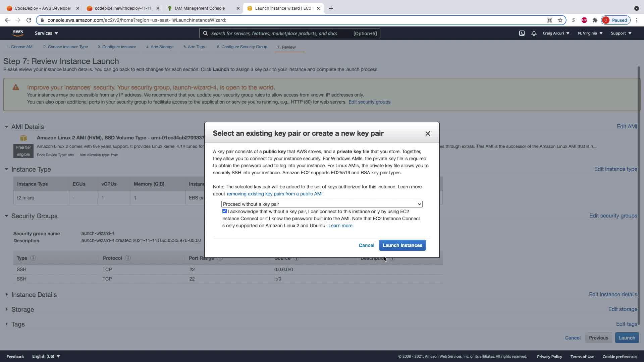Click the Launch Instances button

(402, 245)
